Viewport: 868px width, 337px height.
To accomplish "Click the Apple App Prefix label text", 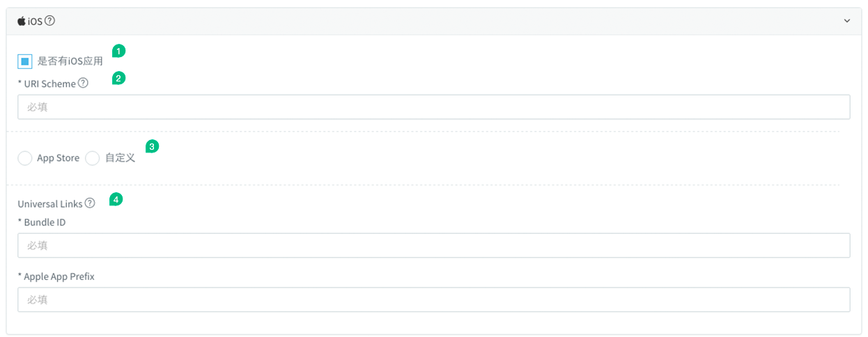I will (59, 276).
